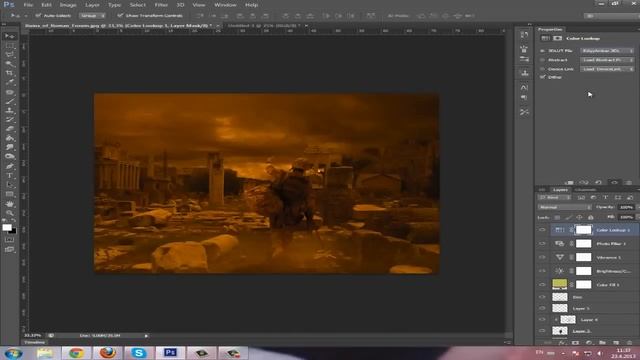Select the Eraser tool
640x360 pixels.
click(x=9, y=129)
